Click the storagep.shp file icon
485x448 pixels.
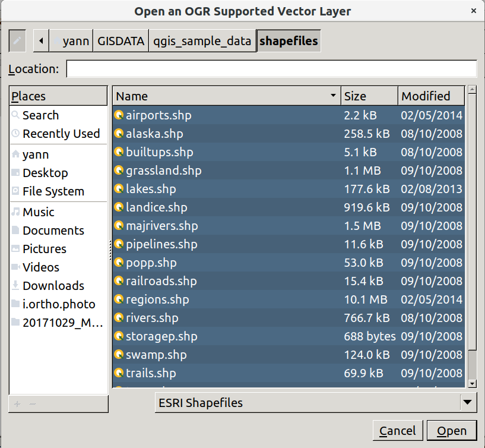(119, 336)
